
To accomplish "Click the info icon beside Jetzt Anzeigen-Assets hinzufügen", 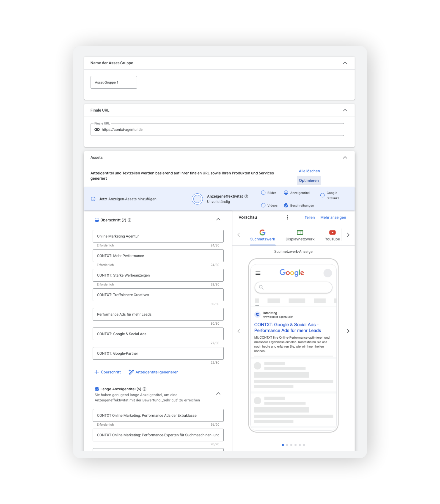I will coord(93,199).
